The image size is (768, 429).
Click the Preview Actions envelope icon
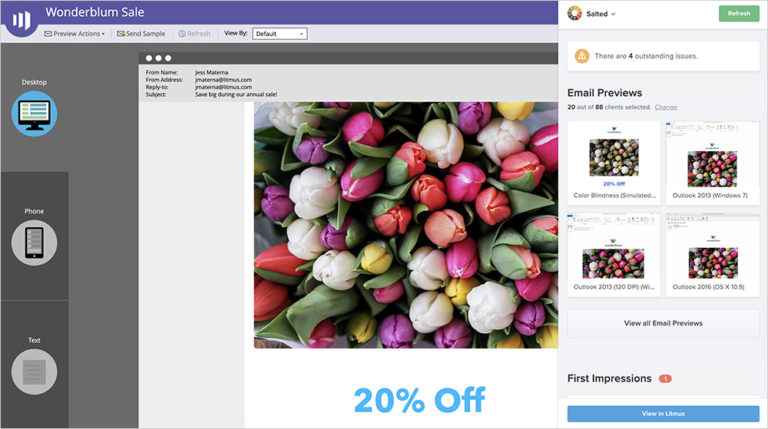click(x=48, y=34)
